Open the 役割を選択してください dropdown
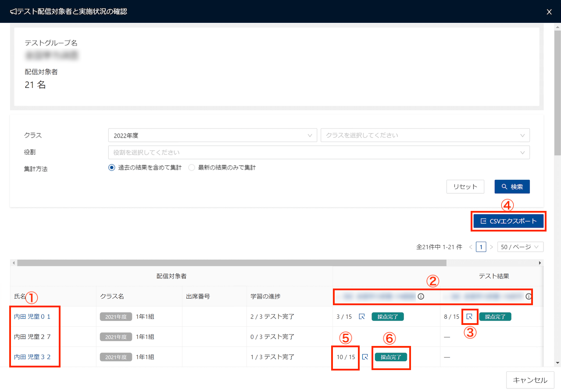Image resolution: width=561 pixels, height=392 pixels. [318, 153]
